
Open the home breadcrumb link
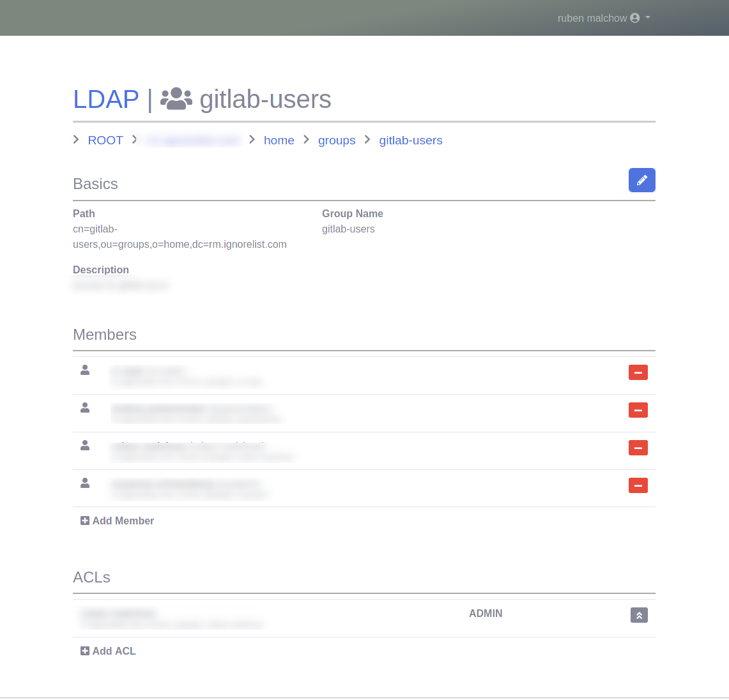click(x=279, y=141)
